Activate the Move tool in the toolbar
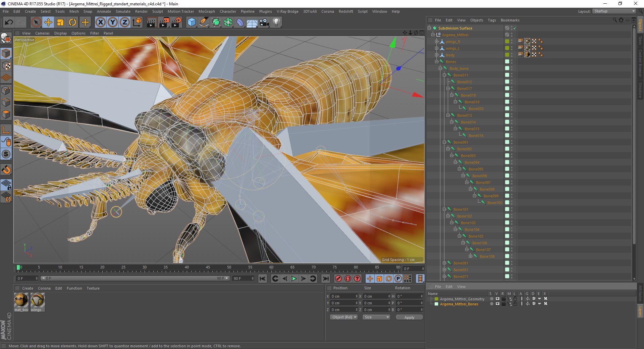Viewport: 644px width, 349px height. (48, 22)
